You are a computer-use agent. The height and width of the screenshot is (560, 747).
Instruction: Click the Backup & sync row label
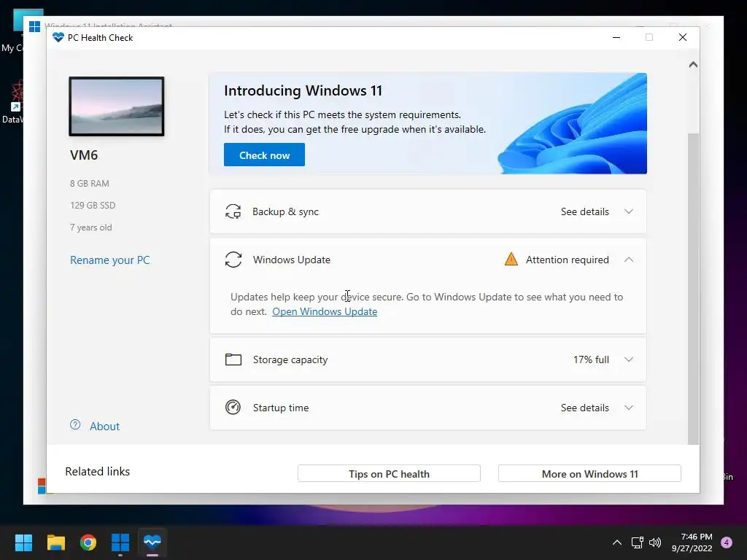click(285, 211)
